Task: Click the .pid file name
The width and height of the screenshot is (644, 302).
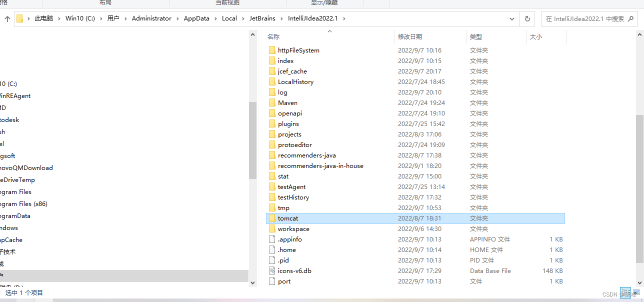Action: click(283, 260)
